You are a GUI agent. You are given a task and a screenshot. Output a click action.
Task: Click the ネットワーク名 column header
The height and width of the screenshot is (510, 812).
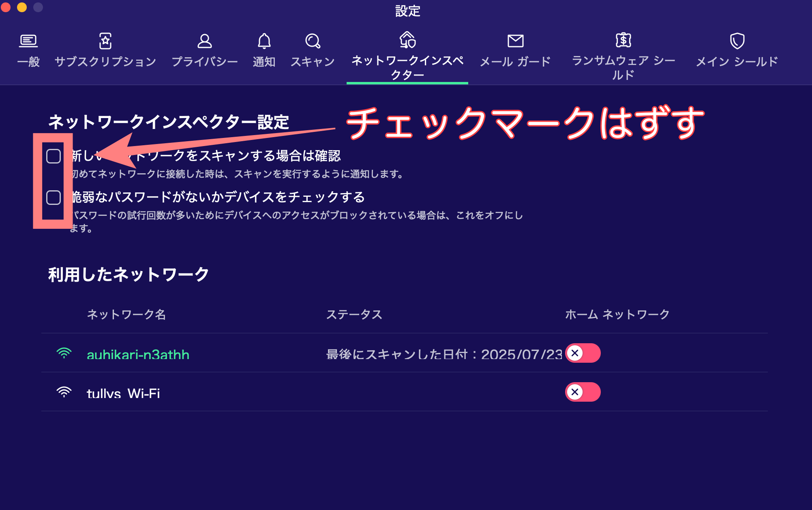point(126,314)
